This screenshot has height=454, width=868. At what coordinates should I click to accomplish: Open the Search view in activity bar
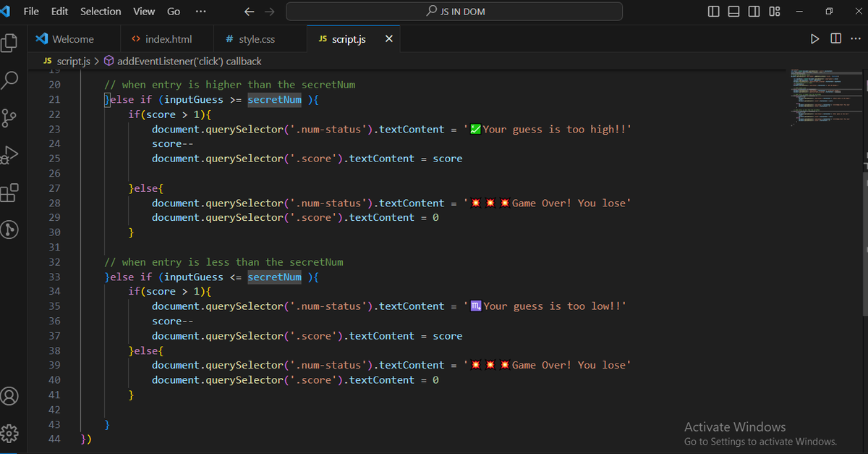coord(9,80)
